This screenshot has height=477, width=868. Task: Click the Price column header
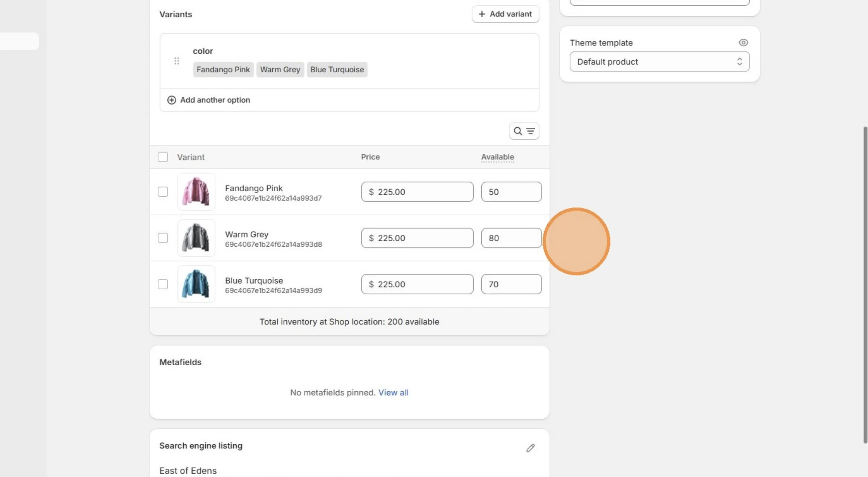370,157
